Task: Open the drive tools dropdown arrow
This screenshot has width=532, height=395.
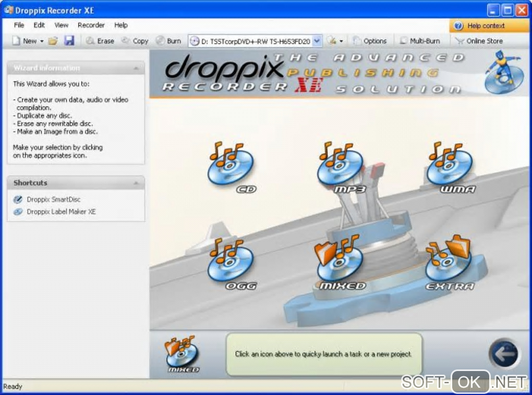Action: [341, 41]
